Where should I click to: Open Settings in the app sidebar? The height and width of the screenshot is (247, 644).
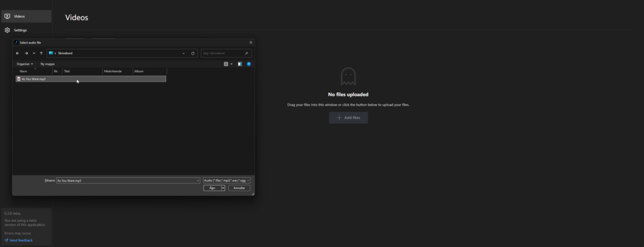pos(26,30)
